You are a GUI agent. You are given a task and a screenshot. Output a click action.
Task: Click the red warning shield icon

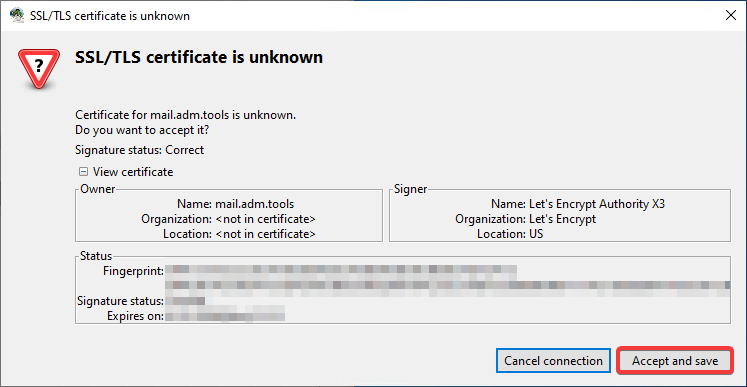[x=39, y=68]
